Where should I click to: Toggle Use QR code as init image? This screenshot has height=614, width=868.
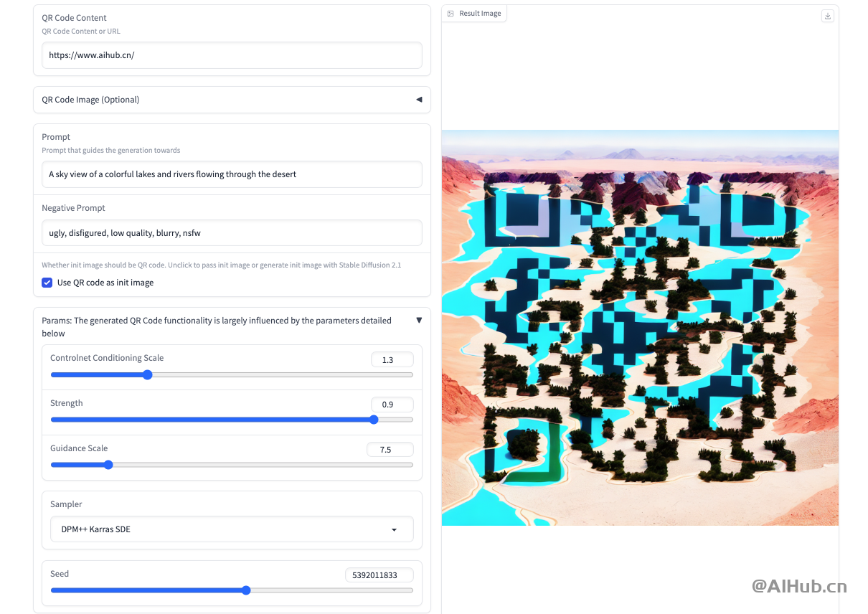click(47, 283)
